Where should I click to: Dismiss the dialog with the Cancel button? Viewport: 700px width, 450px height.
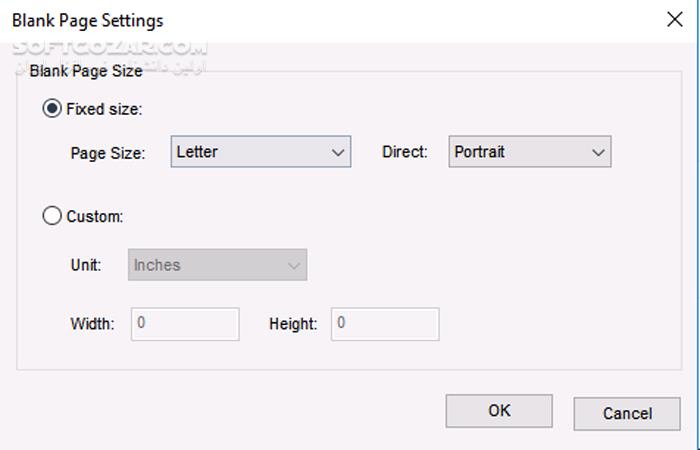point(627,413)
